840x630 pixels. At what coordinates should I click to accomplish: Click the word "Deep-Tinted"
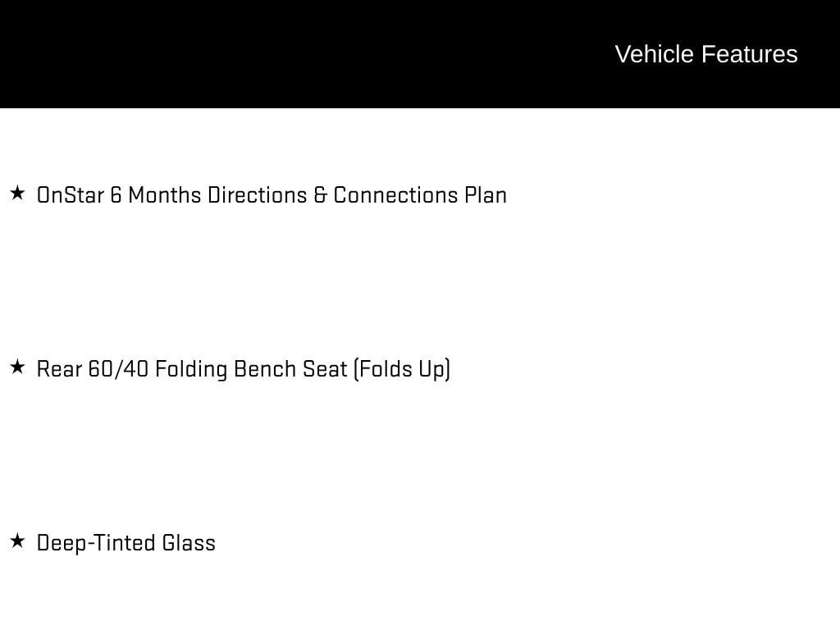(96, 543)
